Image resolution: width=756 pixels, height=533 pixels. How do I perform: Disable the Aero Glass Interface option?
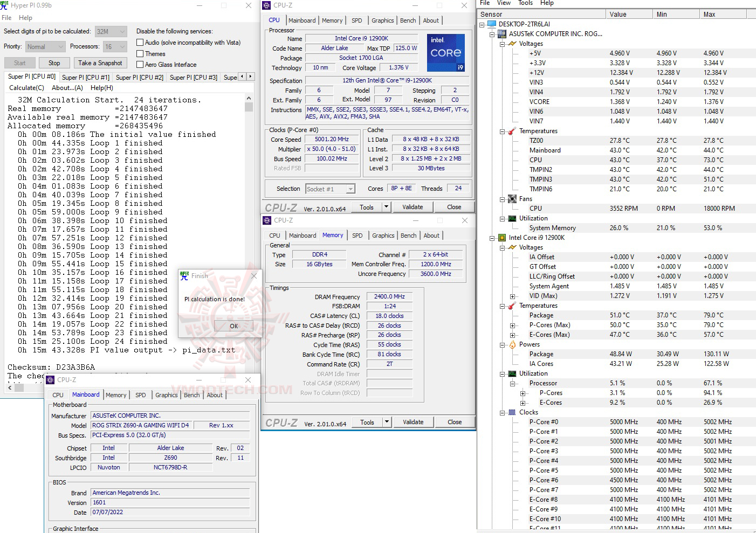140,64
